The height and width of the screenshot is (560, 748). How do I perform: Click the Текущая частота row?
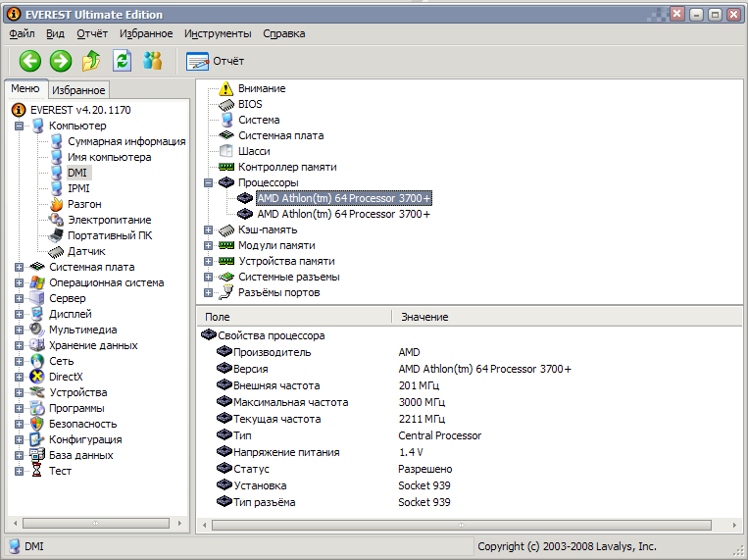point(470,419)
